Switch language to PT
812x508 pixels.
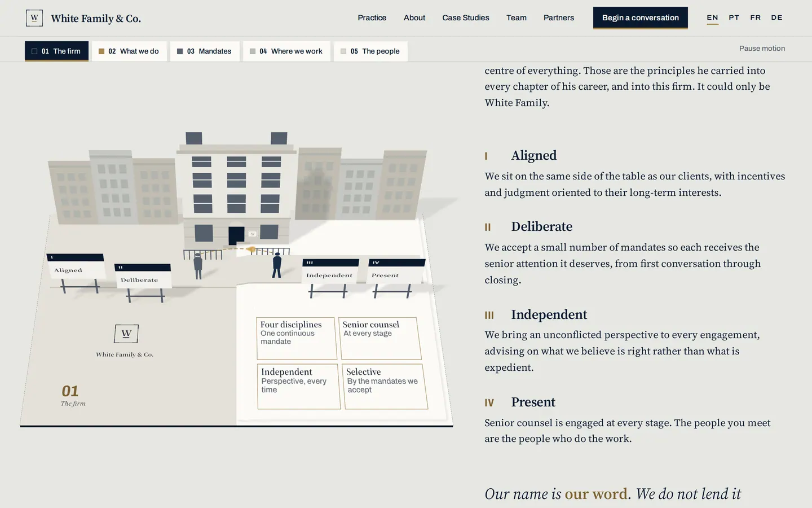[x=734, y=17]
